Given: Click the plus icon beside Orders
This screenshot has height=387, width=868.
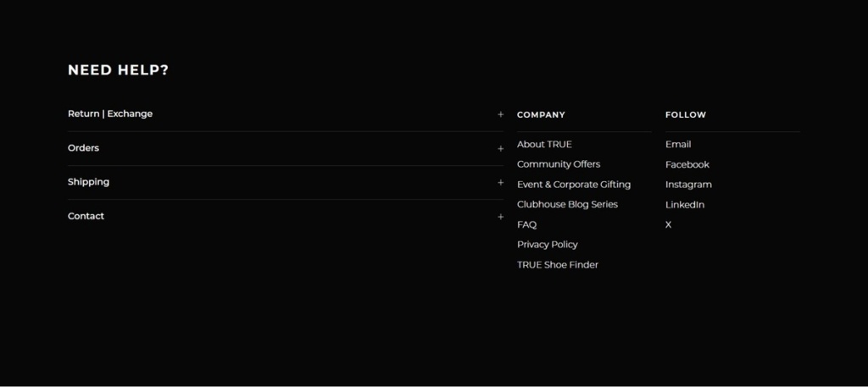Looking at the screenshot, I should coord(500,149).
